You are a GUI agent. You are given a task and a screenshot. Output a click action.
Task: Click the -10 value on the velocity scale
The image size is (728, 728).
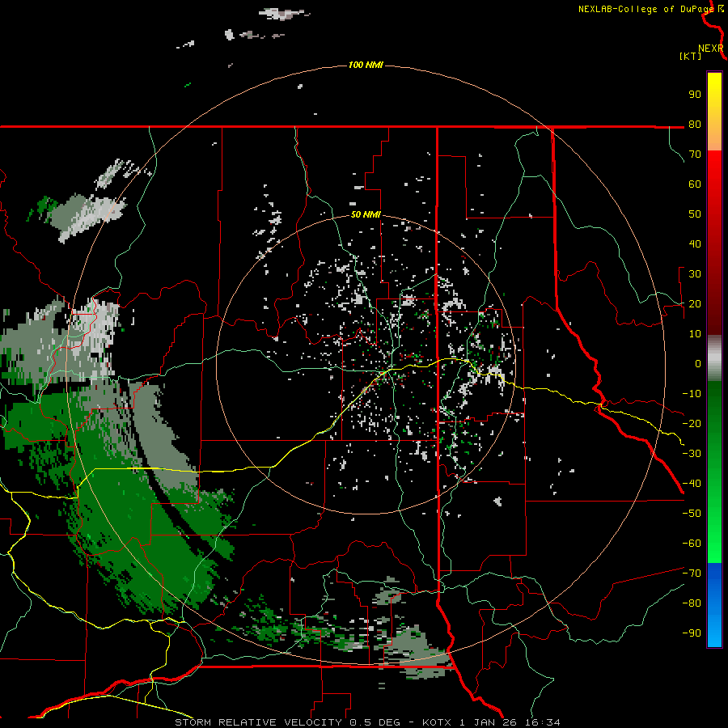pos(692,394)
